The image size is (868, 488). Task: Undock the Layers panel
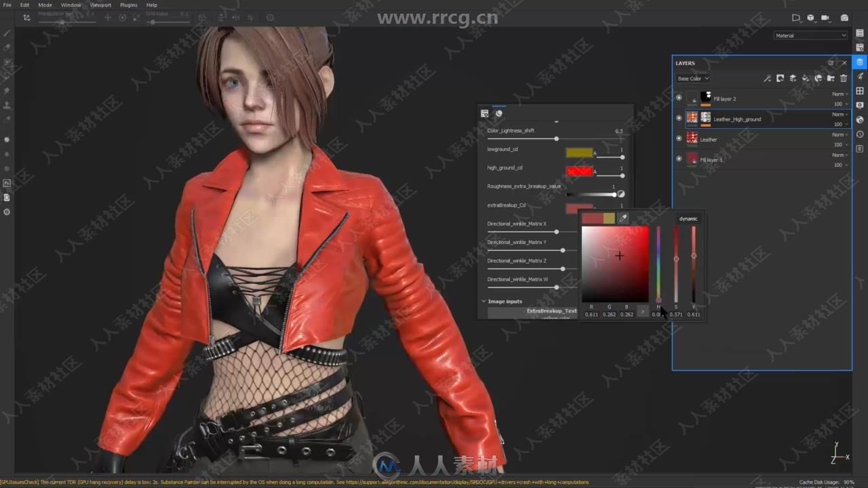[831, 63]
